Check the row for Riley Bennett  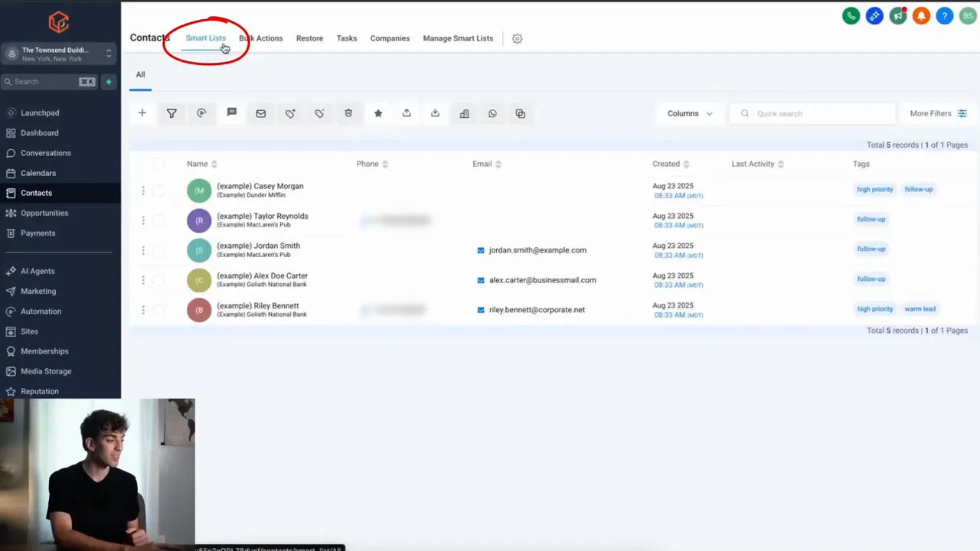click(158, 309)
